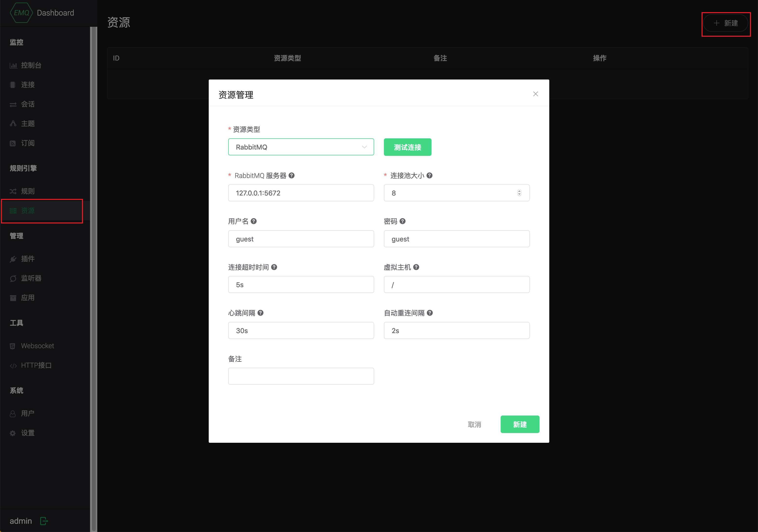Open the 资源类型 RabbitMQ dropdown

coord(301,147)
